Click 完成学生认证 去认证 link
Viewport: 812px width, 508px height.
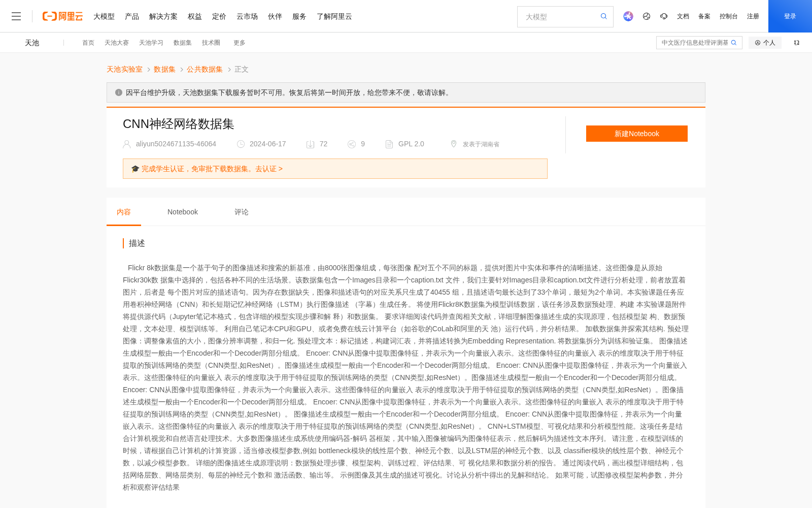pos(212,169)
